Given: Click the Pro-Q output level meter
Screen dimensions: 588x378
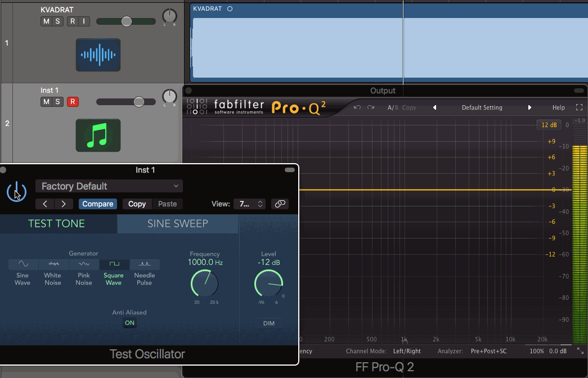Looking at the screenshot, I should click(580, 232).
